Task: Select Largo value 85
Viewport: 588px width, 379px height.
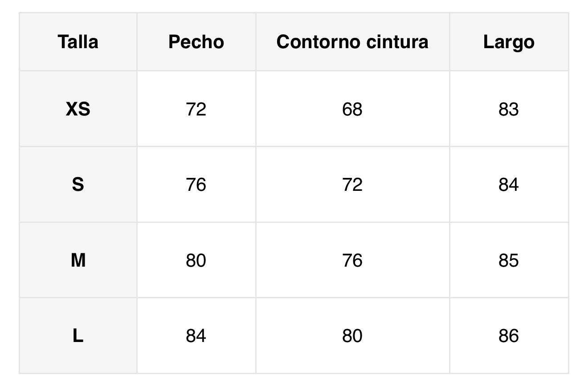Action: click(x=509, y=260)
